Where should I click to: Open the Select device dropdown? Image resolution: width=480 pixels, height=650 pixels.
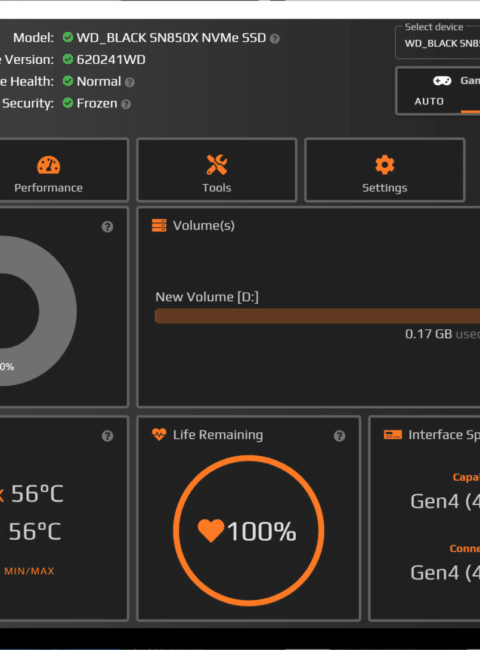(x=438, y=43)
